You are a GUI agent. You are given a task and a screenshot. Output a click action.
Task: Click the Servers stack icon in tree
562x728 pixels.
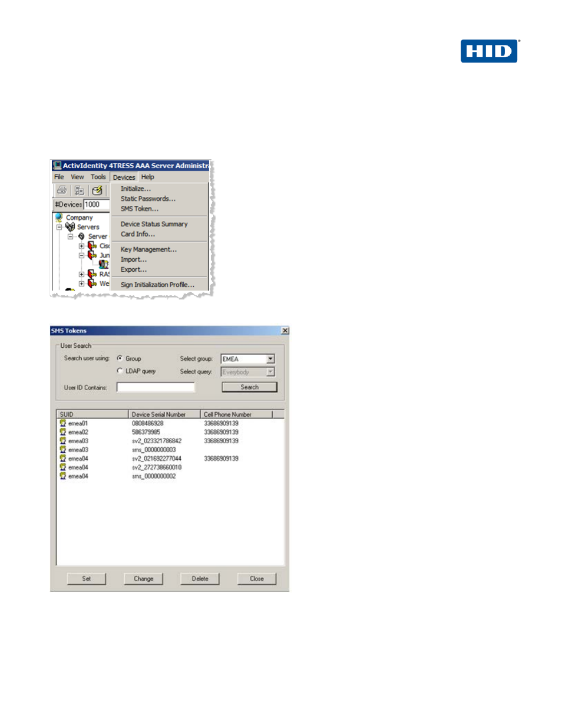coord(70,227)
